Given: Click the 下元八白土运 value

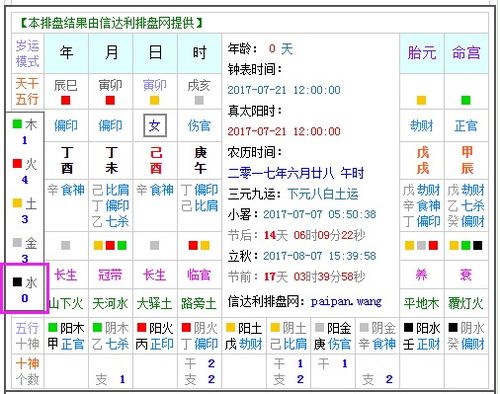Looking at the screenshot, I should tap(323, 194).
